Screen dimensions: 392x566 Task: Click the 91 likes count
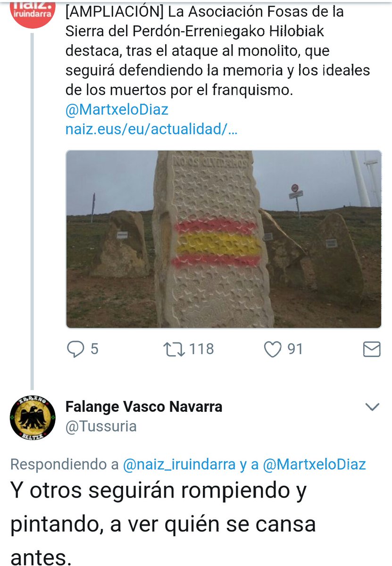(x=294, y=349)
